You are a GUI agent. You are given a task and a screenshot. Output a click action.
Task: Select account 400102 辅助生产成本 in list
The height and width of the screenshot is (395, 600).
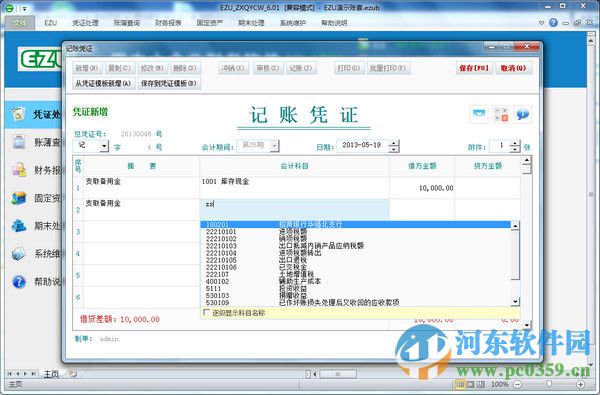(355, 281)
